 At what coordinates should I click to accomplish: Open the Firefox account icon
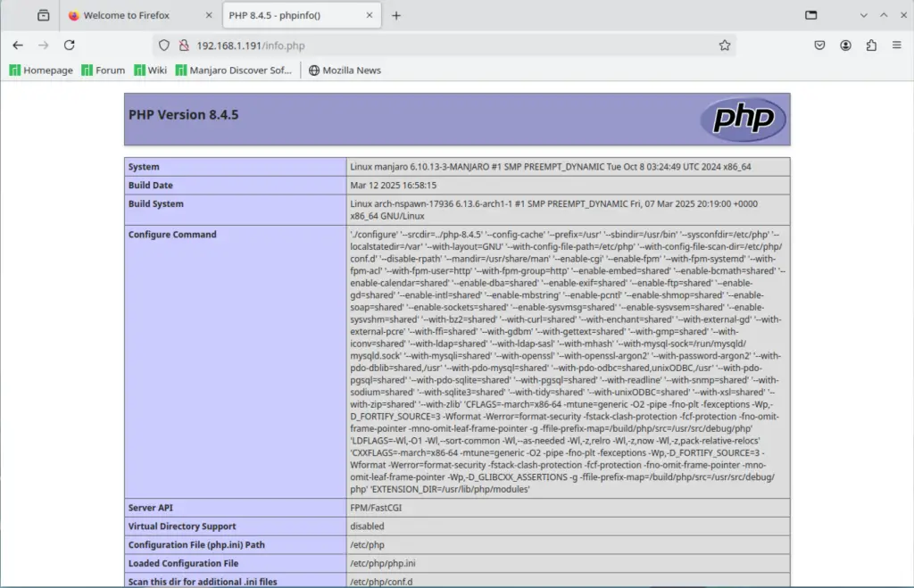point(845,45)
